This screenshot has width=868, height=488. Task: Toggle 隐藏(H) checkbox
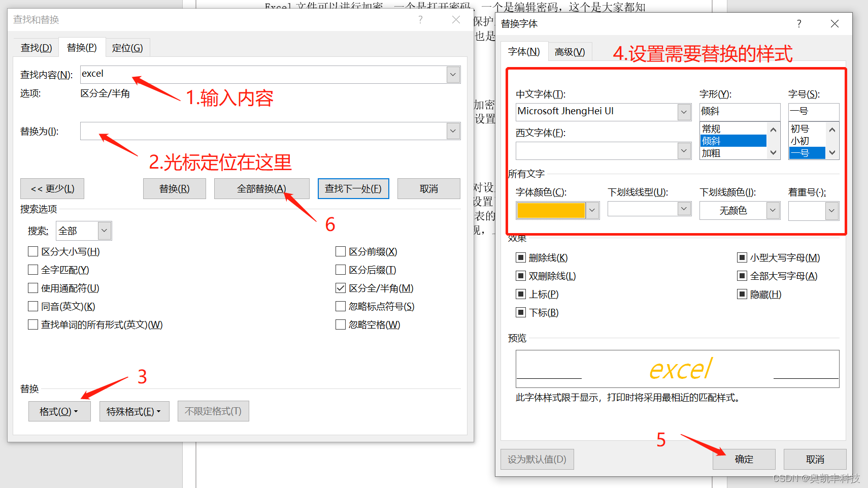click(x=742, y=294)
